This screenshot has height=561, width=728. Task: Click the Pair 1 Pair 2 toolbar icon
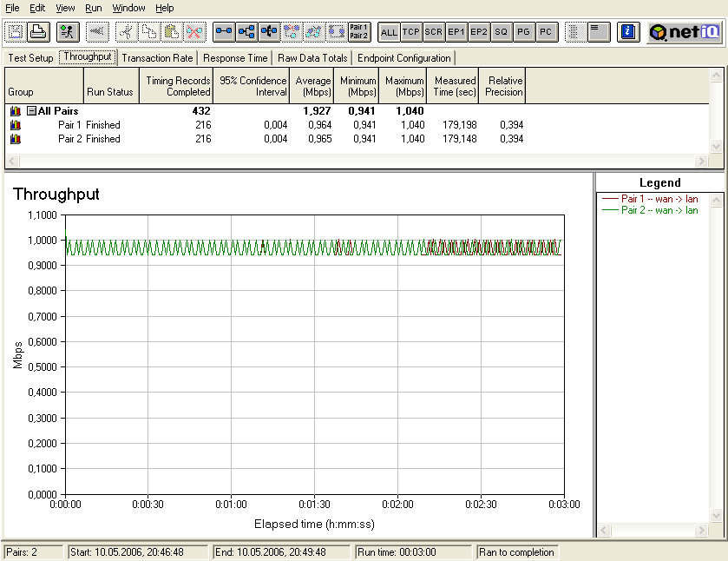pyautogui.click(x=359, y=32)
